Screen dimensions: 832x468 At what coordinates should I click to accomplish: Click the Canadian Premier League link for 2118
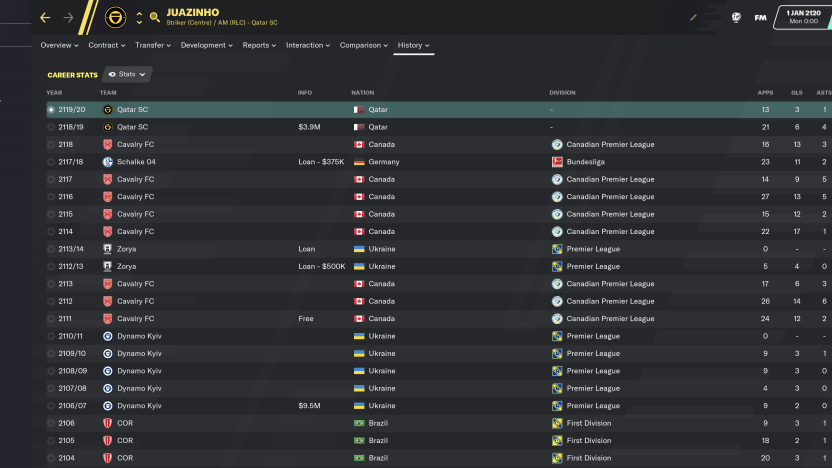pos(610,145)
